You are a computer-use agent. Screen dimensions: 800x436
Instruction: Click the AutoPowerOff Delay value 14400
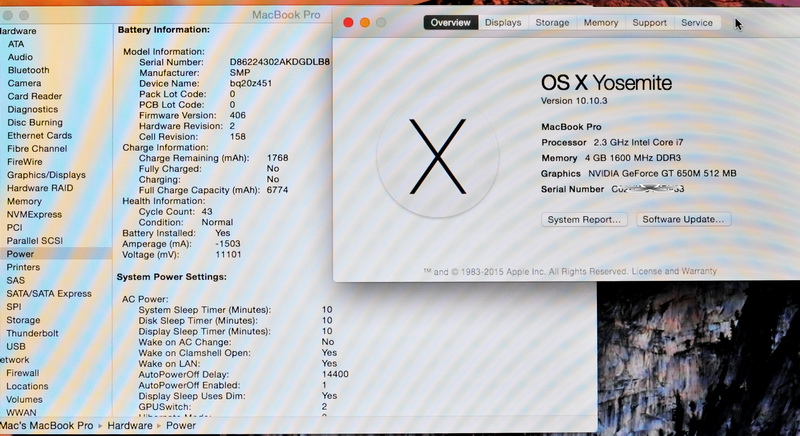[x=335, y=374]
